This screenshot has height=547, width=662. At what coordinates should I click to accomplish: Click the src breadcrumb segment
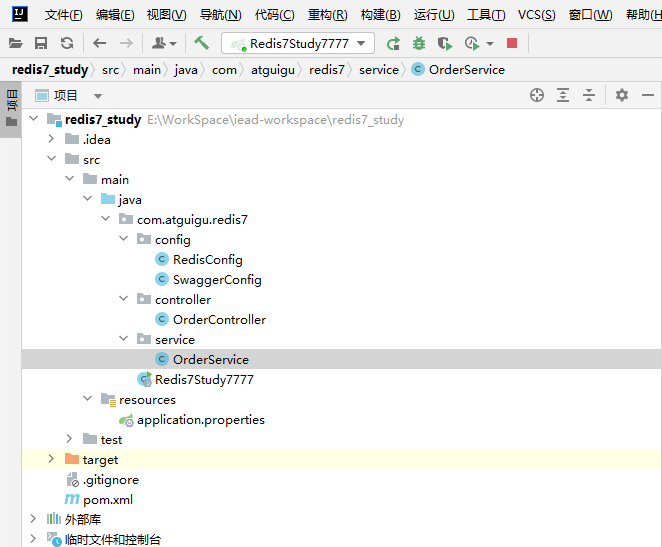(x=111, y=70)
